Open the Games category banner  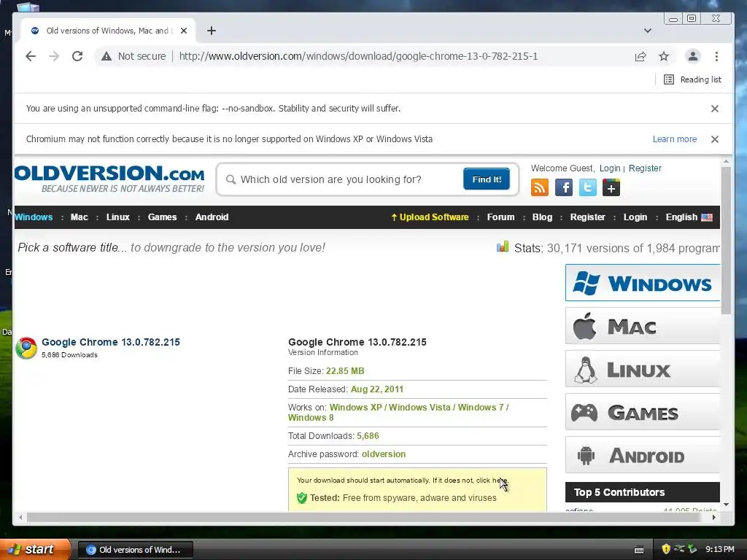click(642, 412)
